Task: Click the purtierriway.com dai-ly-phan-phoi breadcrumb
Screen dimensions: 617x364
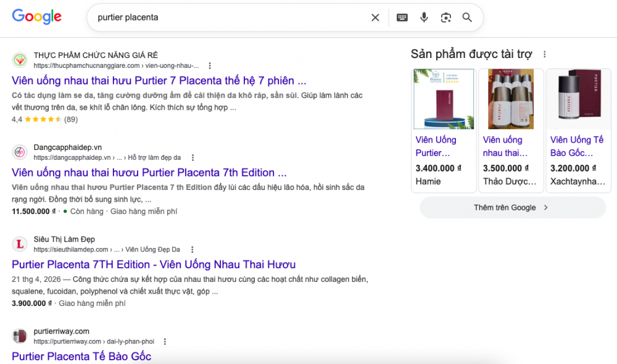Action: coord(94,342)
